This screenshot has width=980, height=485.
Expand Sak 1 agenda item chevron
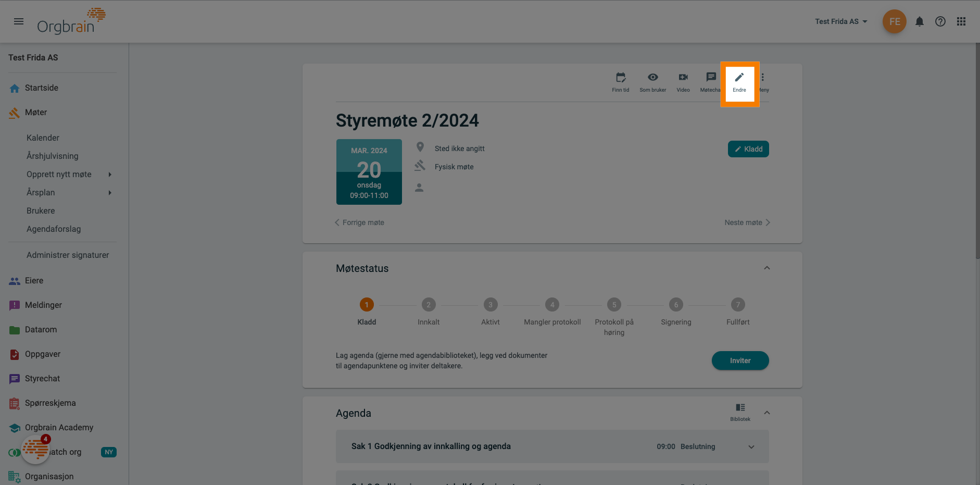pos(751,447)
